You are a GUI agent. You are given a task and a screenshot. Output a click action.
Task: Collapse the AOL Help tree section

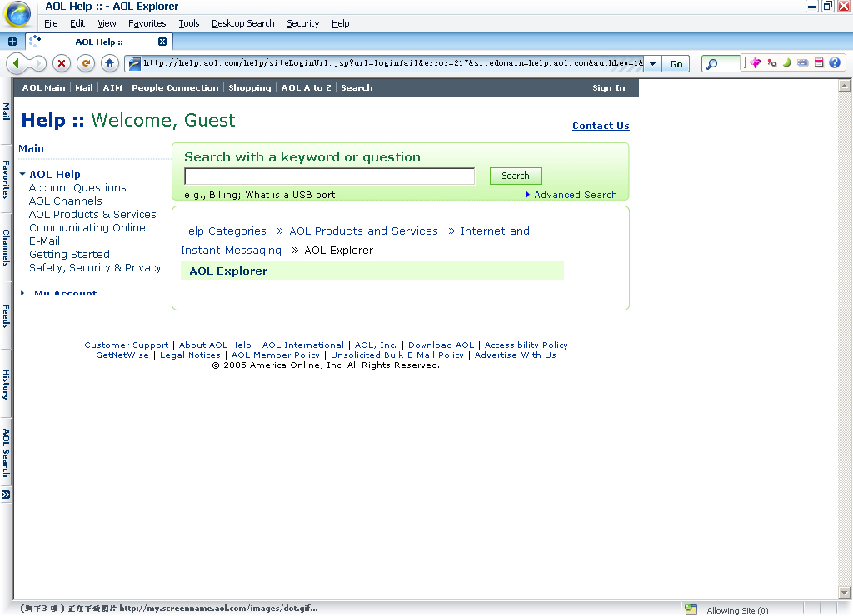pos(22,175)
